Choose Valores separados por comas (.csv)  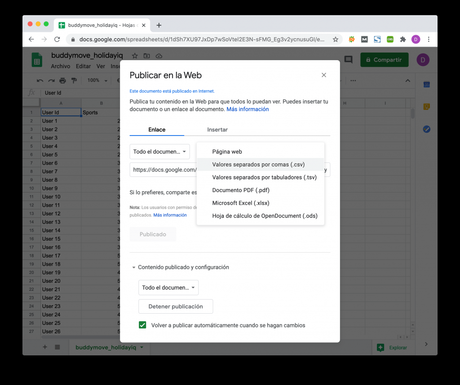pyautogui.click(x=260, y=164)
